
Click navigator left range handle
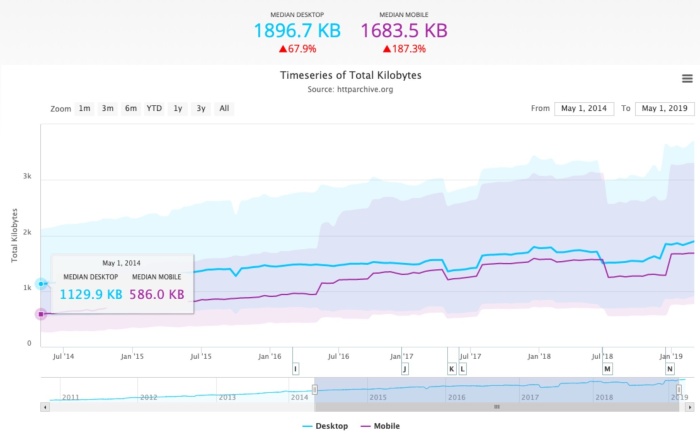pyautogui.click(x=315, y=390)
